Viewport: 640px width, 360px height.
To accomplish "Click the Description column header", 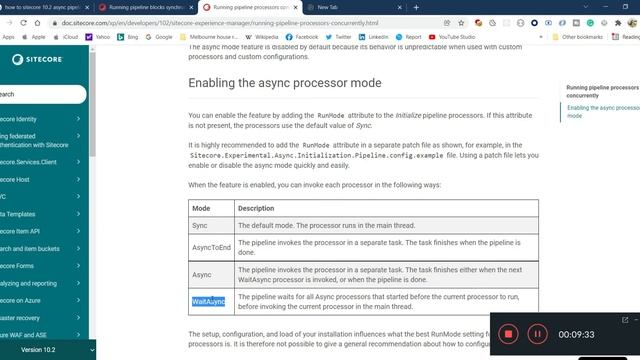I will (x=387, y=208).
